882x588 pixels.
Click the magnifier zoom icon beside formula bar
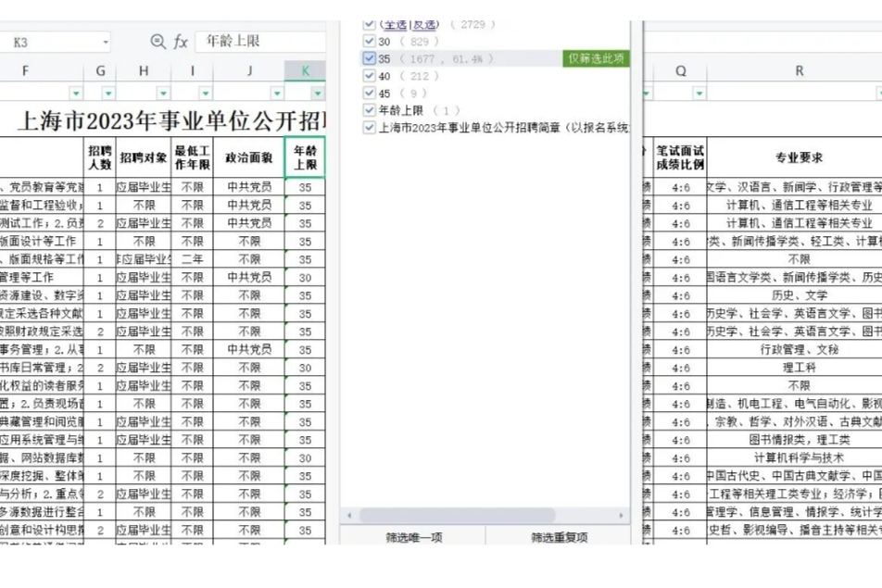158,40
